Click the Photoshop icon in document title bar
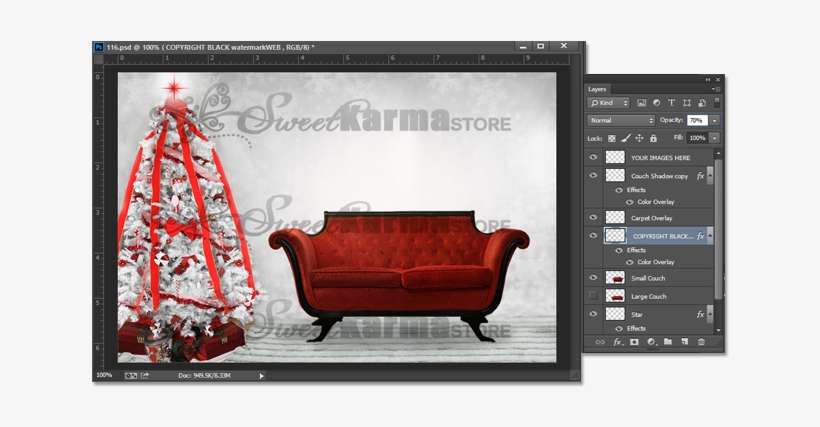Viewport: 820px width, 427px height. 99,47
